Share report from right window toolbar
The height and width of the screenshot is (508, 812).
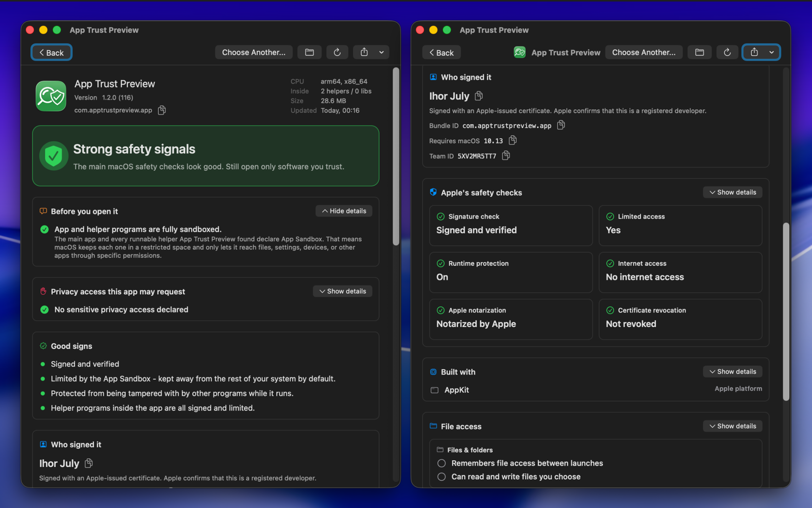point(754,52)
